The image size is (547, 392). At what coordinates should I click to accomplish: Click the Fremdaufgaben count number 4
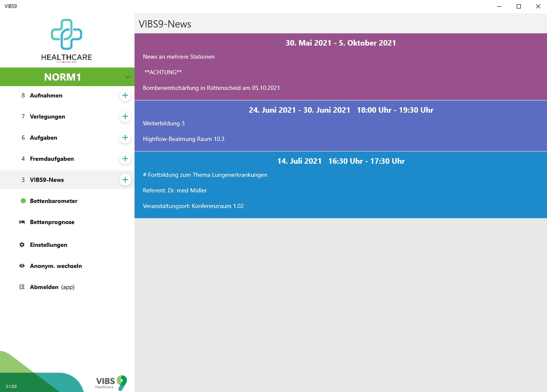(x=23, y=159)
